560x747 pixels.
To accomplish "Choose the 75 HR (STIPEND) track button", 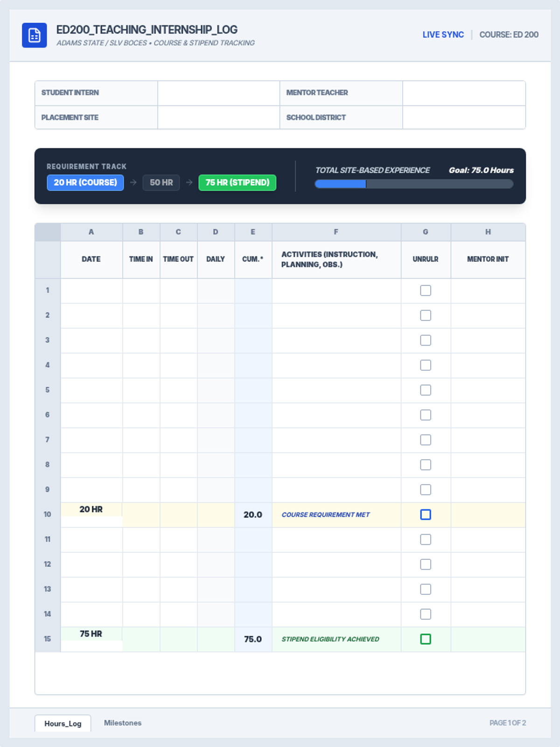I will (237, 183).
